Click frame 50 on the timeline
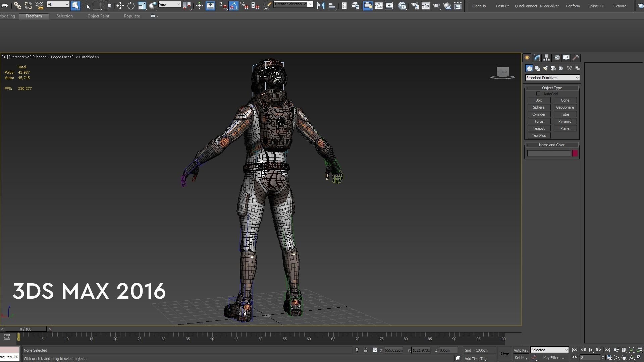 (x=260, y=339)
